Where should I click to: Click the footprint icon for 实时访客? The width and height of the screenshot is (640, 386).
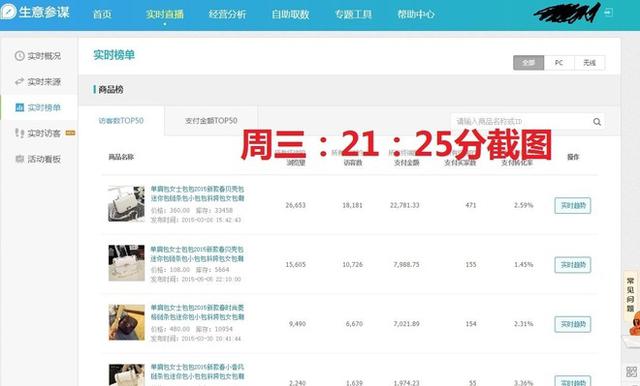pos(19,133)
